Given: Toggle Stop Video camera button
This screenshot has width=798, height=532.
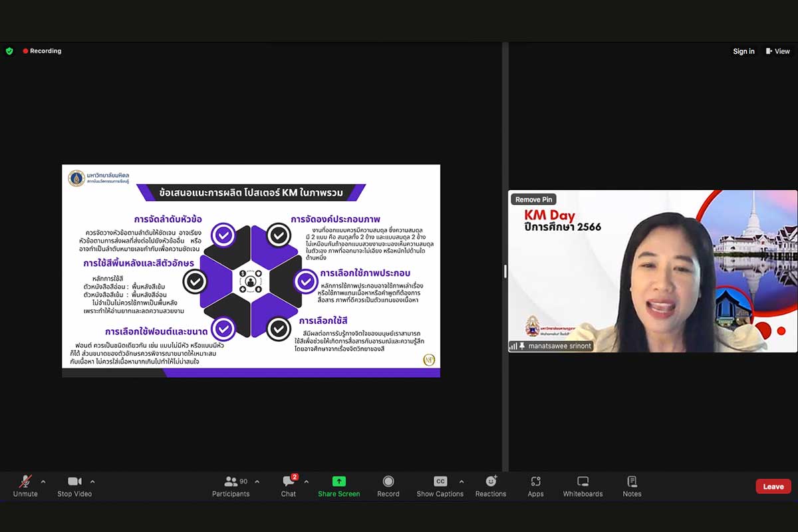Looking at the screenshot, I should [x=74, y=482].
